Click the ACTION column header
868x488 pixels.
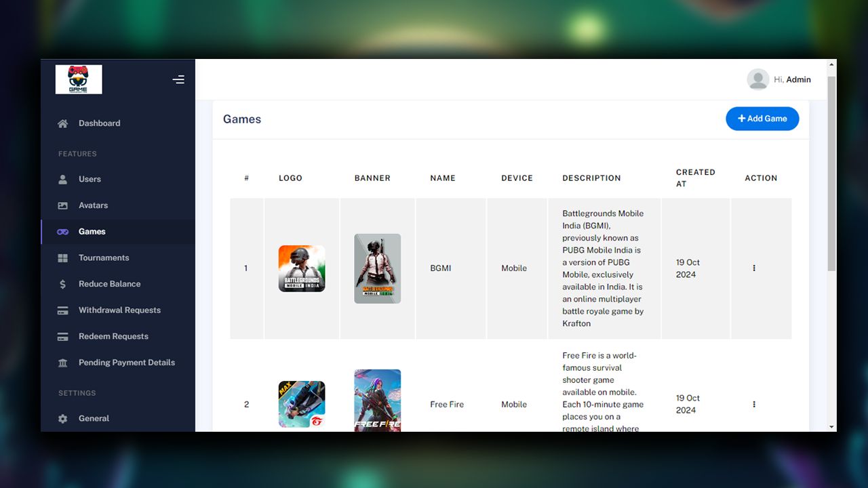(761, 178)
